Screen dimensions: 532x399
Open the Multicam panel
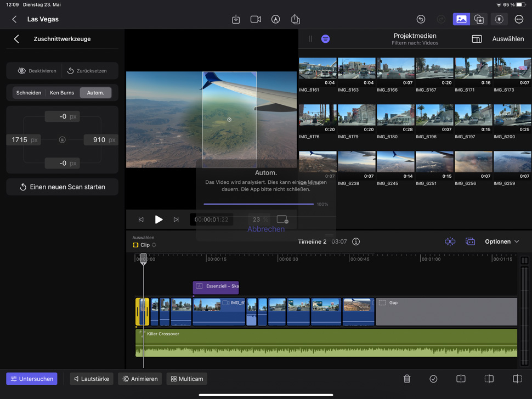tap(187, 379)
